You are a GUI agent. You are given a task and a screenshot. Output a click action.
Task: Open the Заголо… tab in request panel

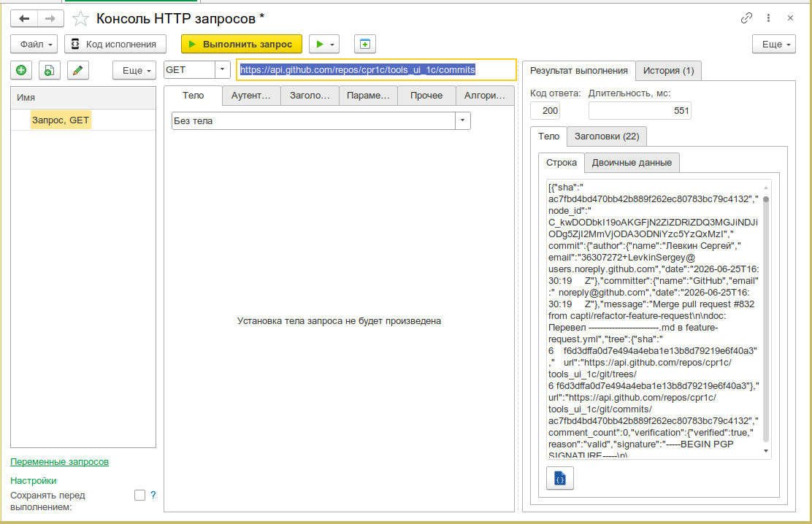coord(310,96)
